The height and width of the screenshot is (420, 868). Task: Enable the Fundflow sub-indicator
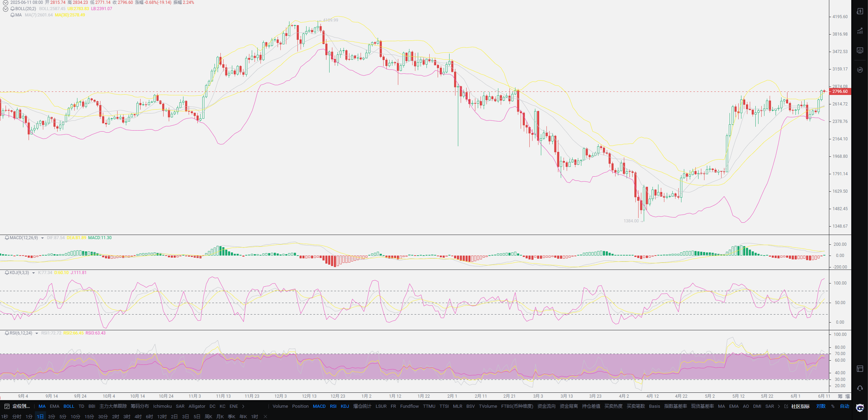coord(409,406)
